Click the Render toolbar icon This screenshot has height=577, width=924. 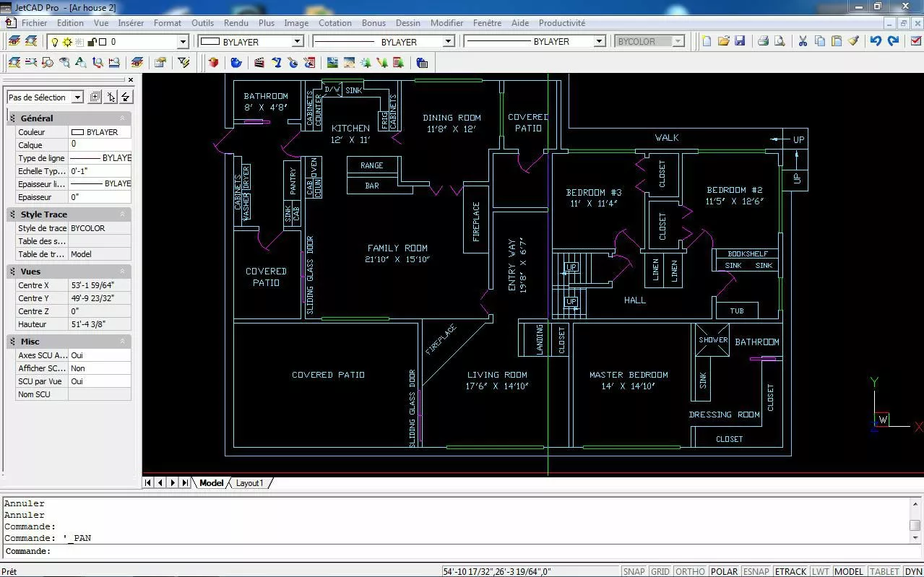[x=213, y=64]
